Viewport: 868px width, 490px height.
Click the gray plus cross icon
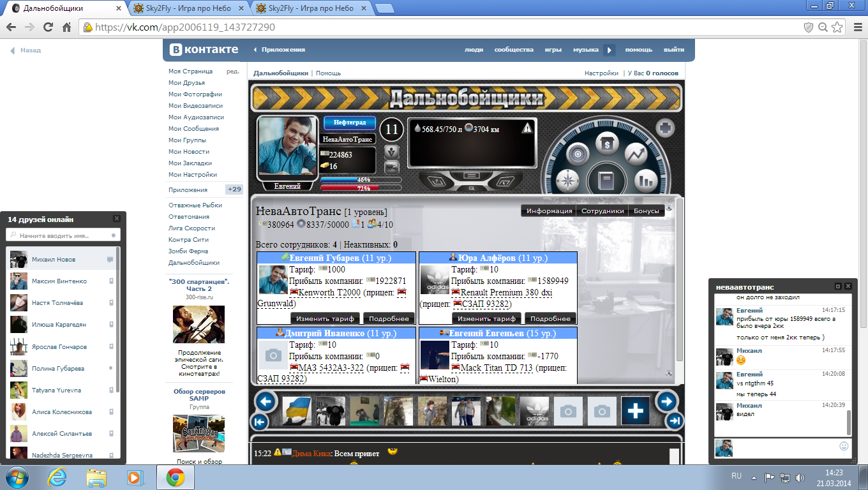tap(666, 128)
